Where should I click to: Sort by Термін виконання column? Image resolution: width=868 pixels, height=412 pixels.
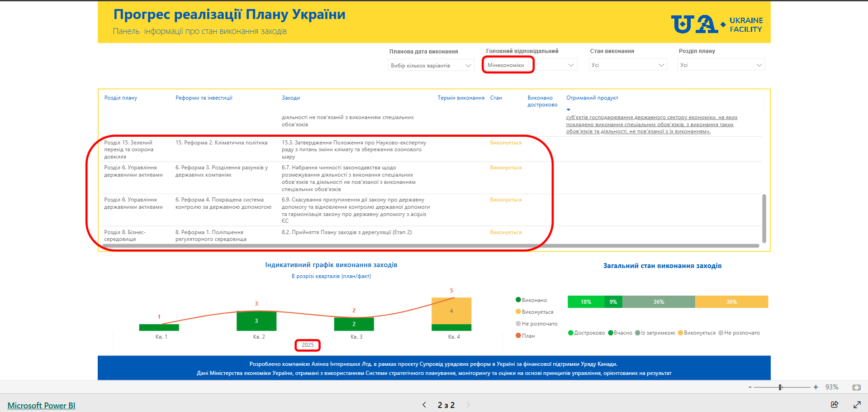(461, 98)
